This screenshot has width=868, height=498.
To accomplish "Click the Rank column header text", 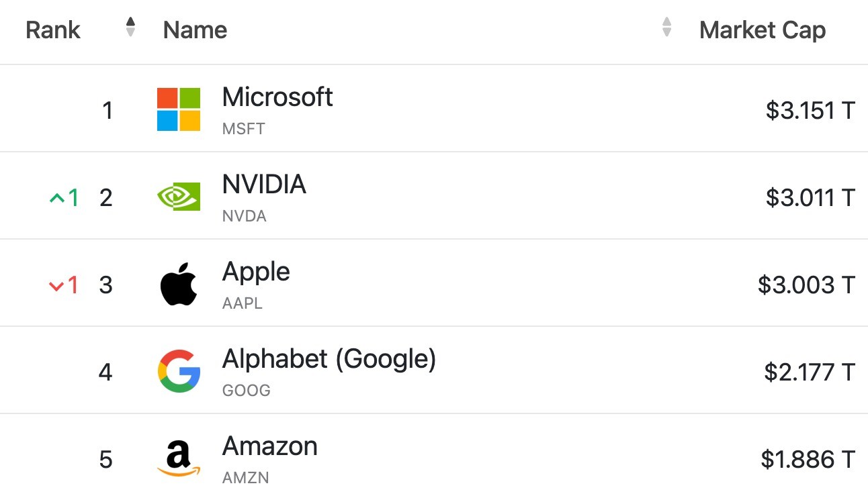I will pos(53,30).
